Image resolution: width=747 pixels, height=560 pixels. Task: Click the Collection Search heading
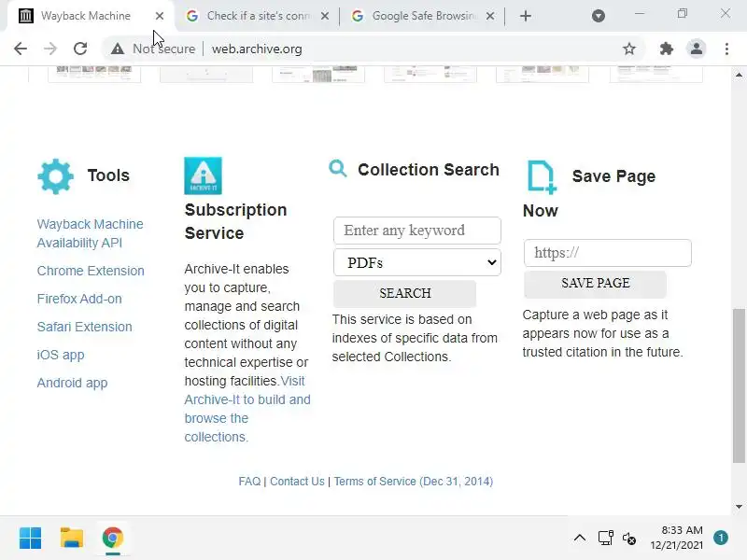(x=429, y=170)
